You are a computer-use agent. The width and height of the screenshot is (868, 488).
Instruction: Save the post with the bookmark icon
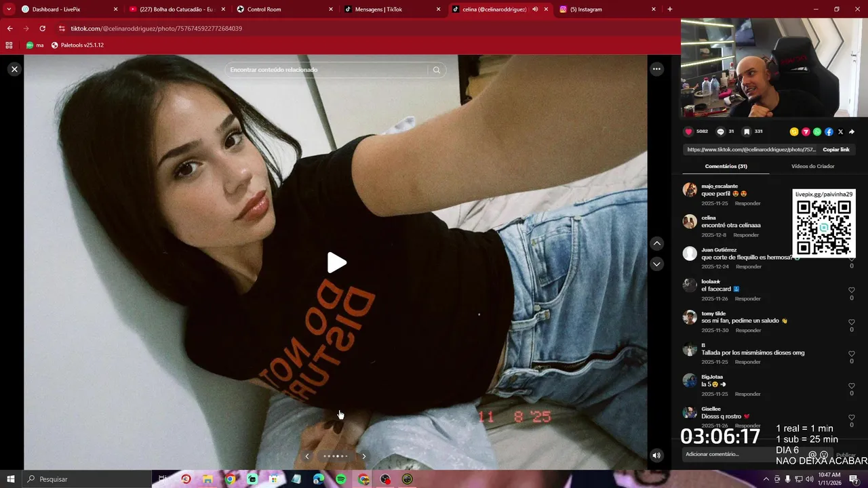click(747, 131)
